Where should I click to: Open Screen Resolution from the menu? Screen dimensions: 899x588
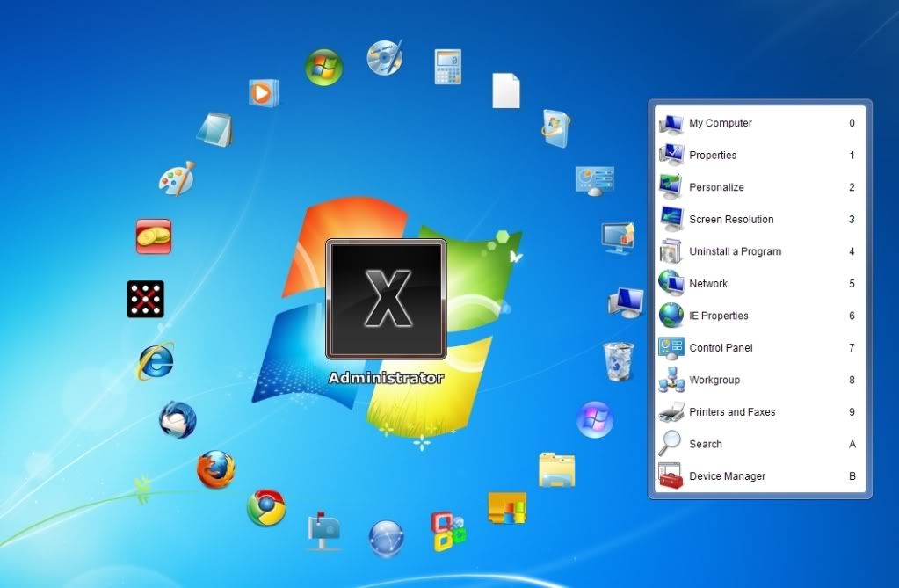pos(759,219)
